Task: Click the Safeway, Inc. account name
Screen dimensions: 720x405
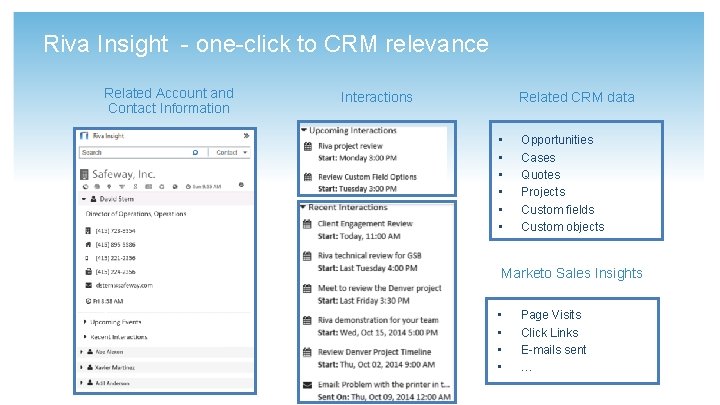Action: point(124,174)
